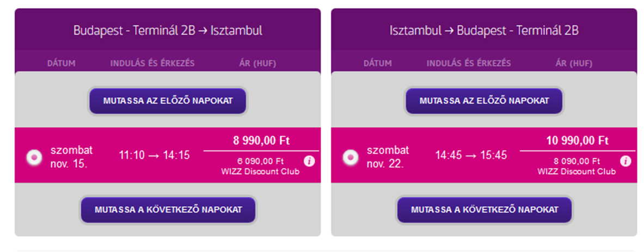Click the 14:45 → 15:45 flight time
The width and height of the screenshot is (644, 252).
(471, 156)
